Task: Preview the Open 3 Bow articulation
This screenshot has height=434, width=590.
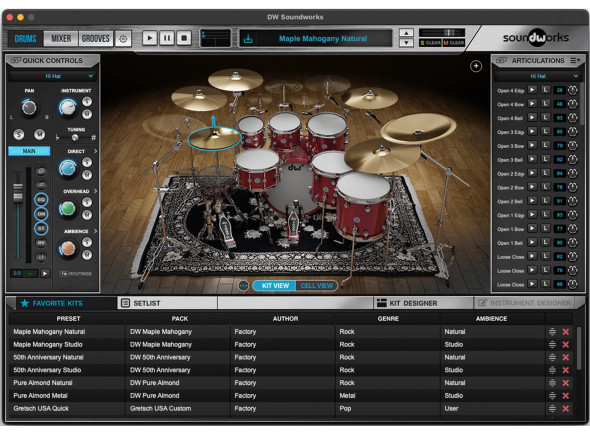Action: (x=532, y=145)
